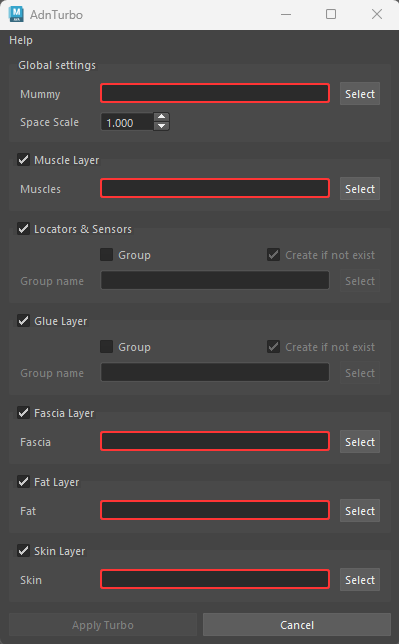The image size is (399, 644).
Task: Enable Group checkbox under Glue Layer
Action: pos(106,347)
